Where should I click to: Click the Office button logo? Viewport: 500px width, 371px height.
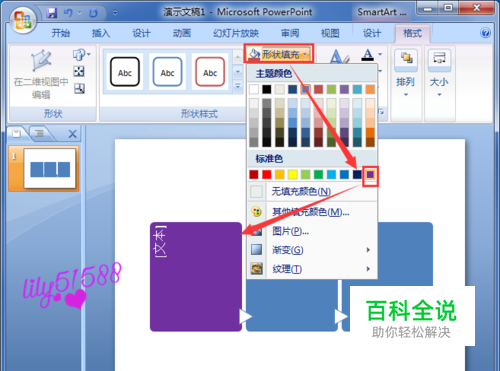(x=23, y=20)
